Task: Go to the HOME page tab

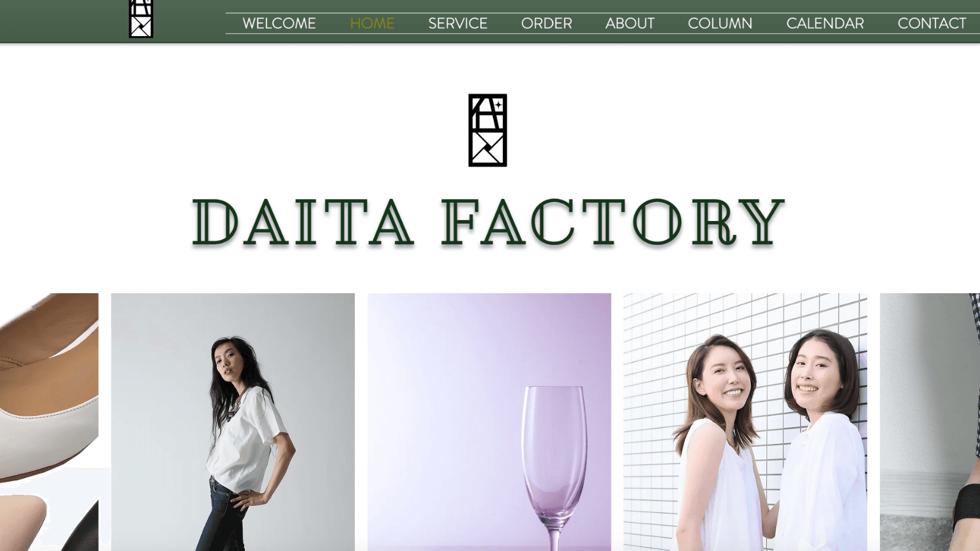Action: 372,23
